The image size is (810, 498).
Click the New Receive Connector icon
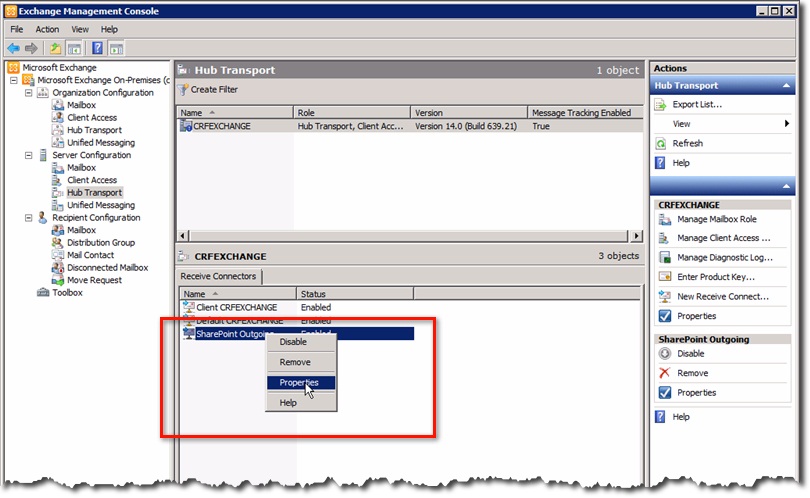click(x=665, y=297)
